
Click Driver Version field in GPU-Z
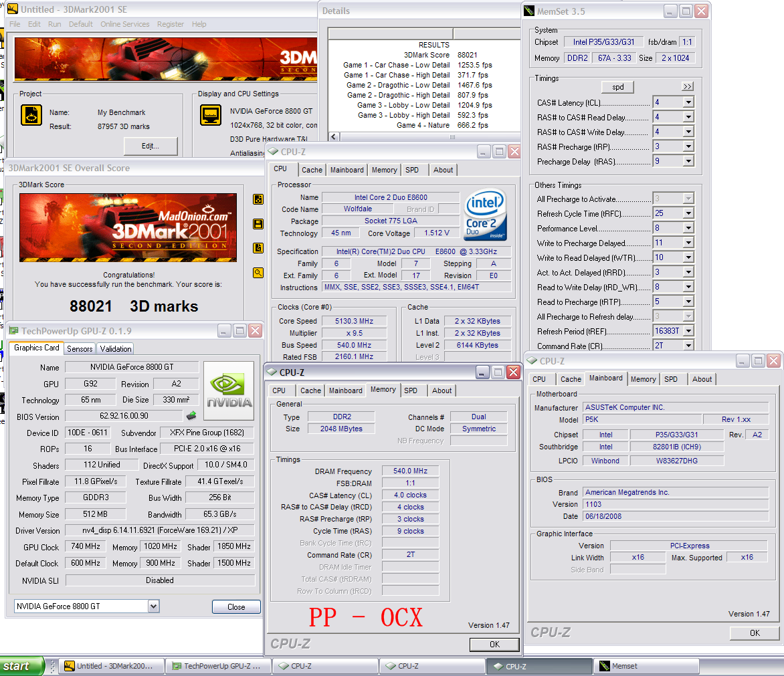160,530
